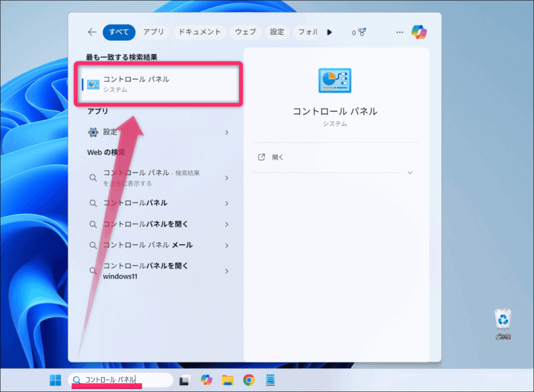Switch to the アプリ filter tab
This screenshot has width=534, height=392.
pos(154,32)
